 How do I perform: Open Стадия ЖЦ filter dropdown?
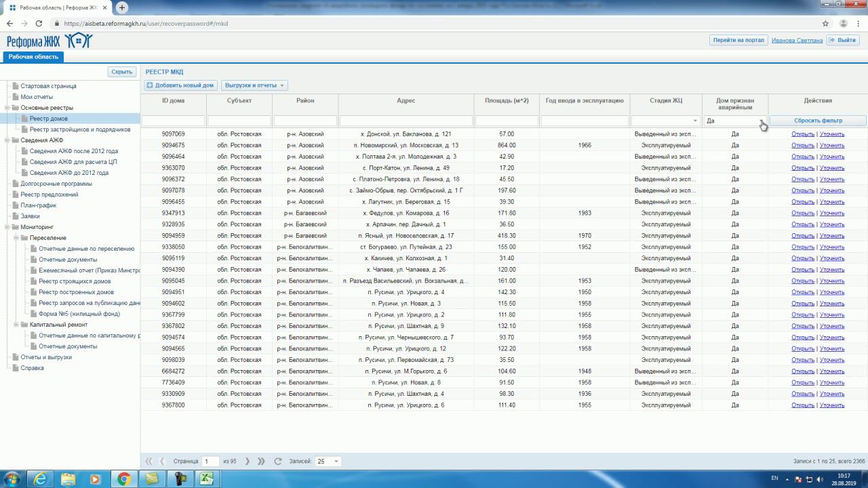click(x=695, y=121)
